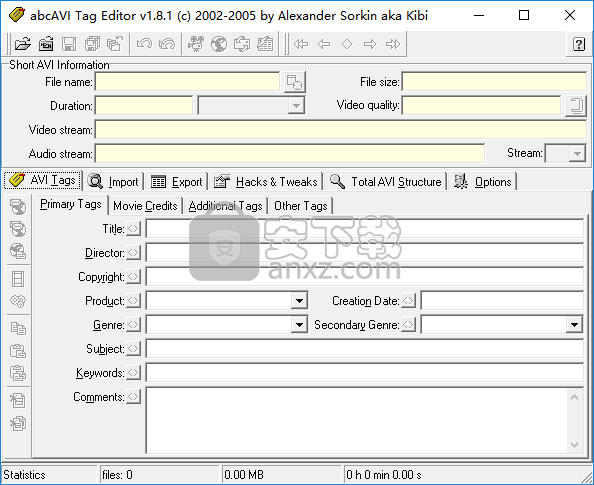The height and width of the screenshot is (485, 594).
Task: Click the <> button next to Title
Action: 133,229
